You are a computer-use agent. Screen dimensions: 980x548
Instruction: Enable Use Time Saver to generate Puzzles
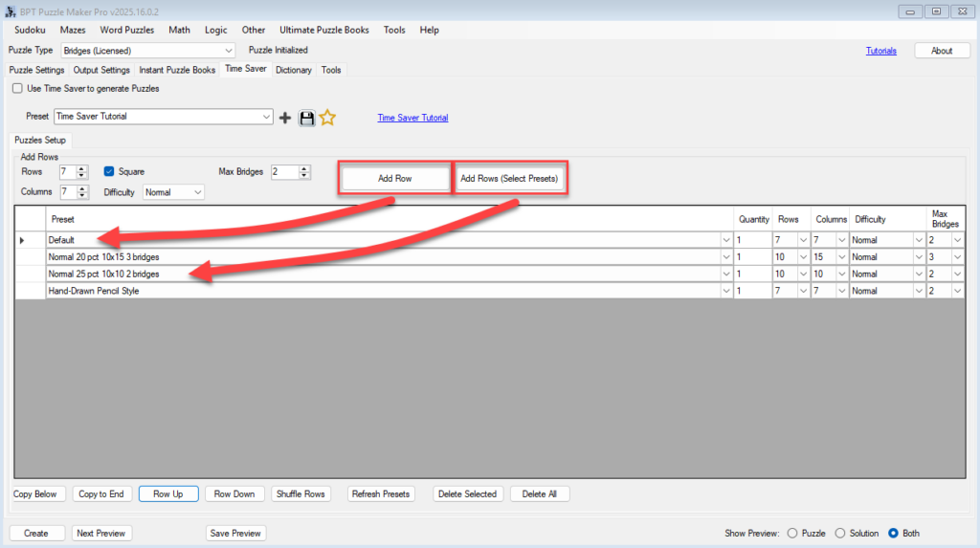(x=18, y=89)
